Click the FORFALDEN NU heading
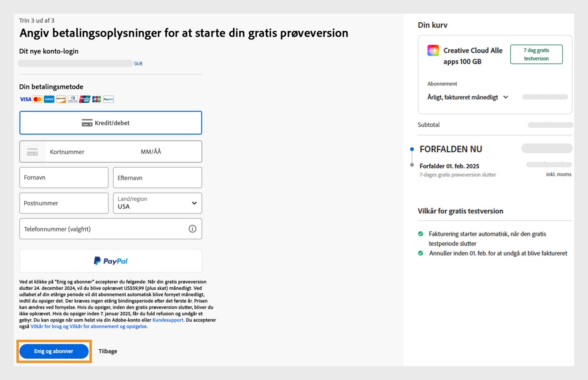 tap(450, 149)
